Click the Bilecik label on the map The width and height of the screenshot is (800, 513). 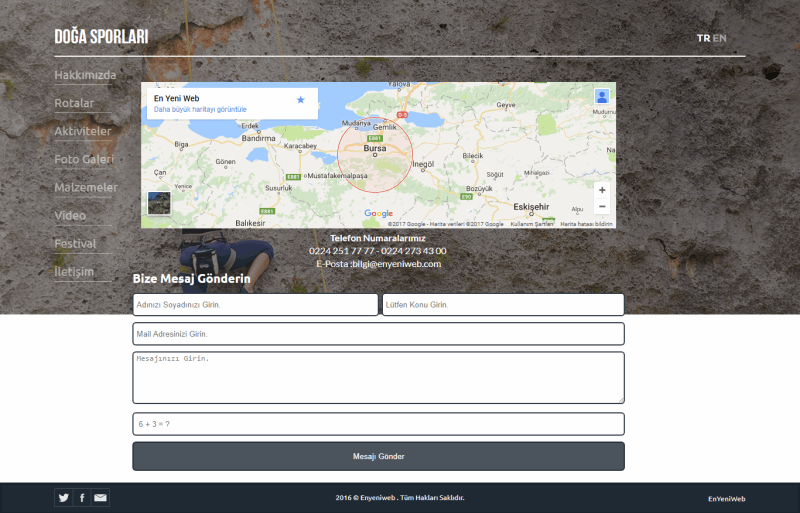tap(472, 156)
